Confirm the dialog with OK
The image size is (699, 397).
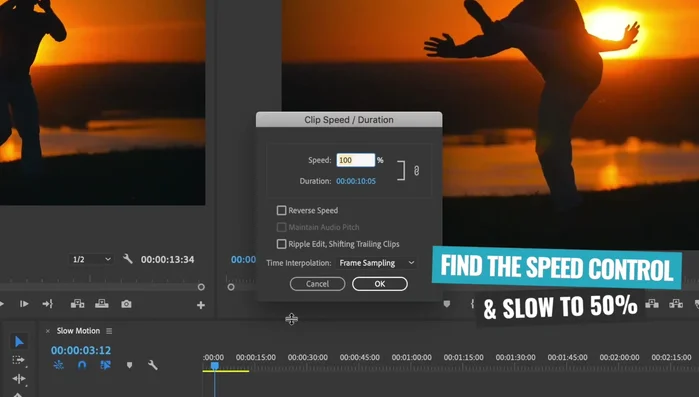pos(380,284)
